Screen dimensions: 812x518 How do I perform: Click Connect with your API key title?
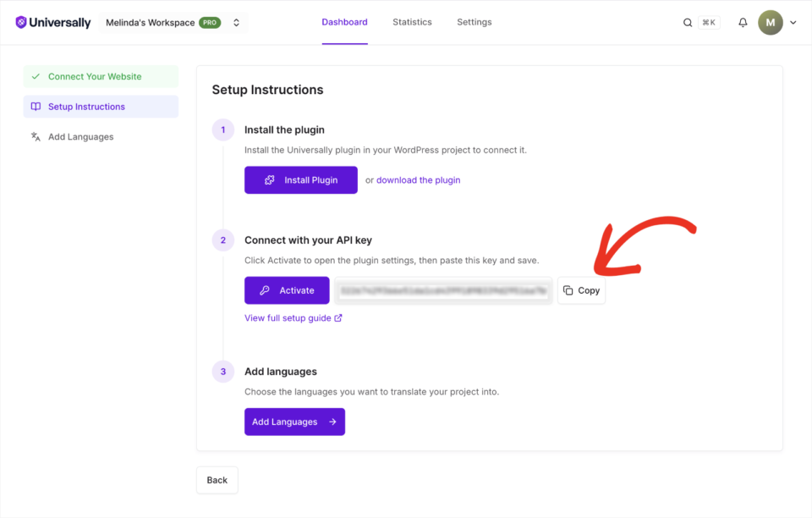point(308,240)
